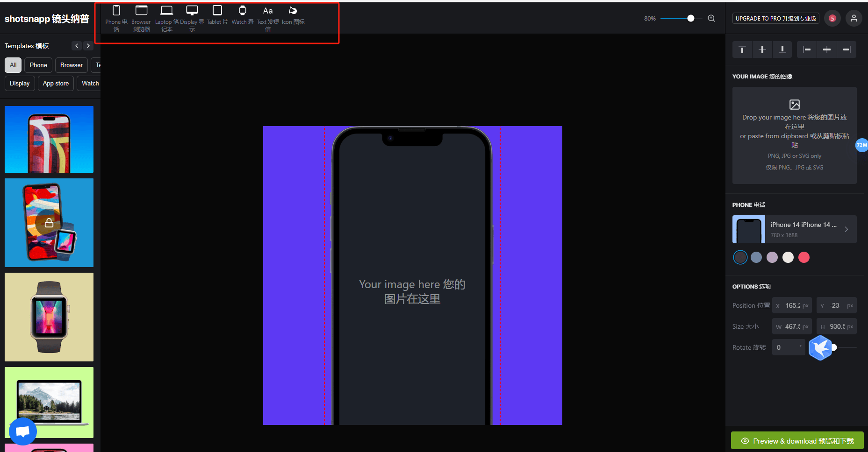Filter templates by App store
Viewport: 868px width, 452px height.
(56, 83)
